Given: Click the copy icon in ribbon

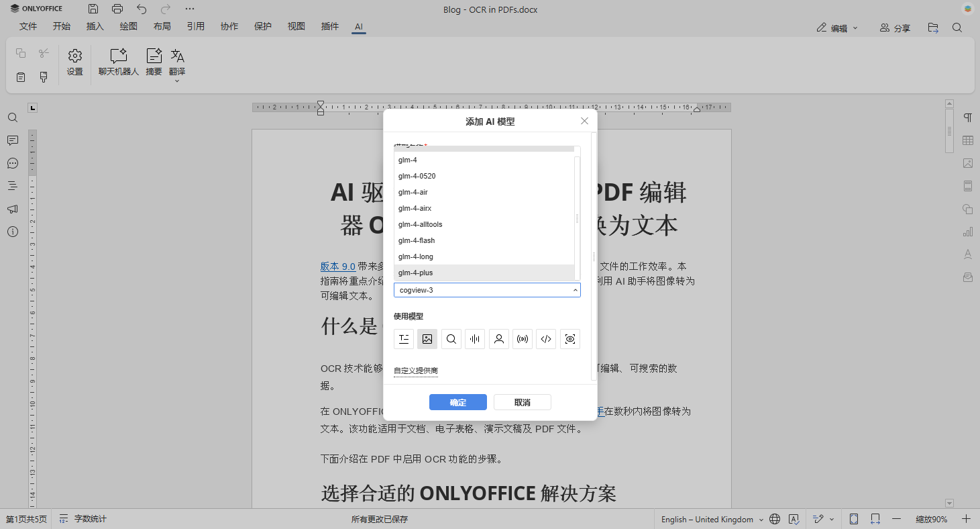Looking at the screenshot, I should coord(21,53).
